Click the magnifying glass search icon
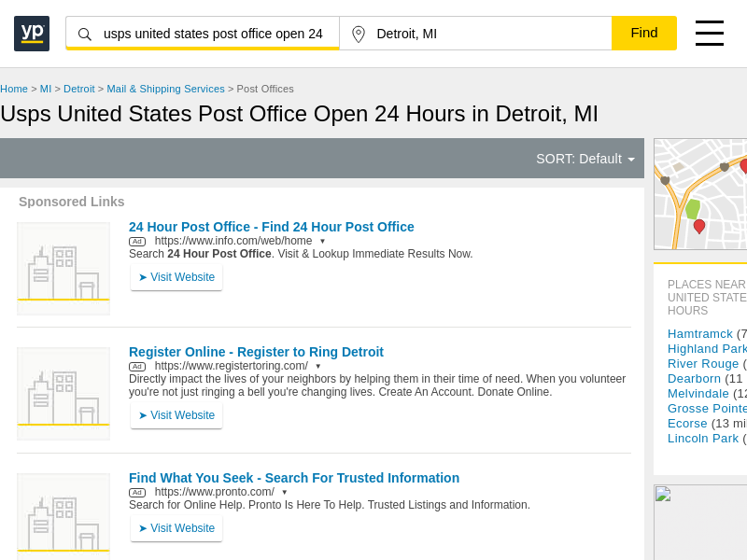747x560 pixels. pos(84,35)
